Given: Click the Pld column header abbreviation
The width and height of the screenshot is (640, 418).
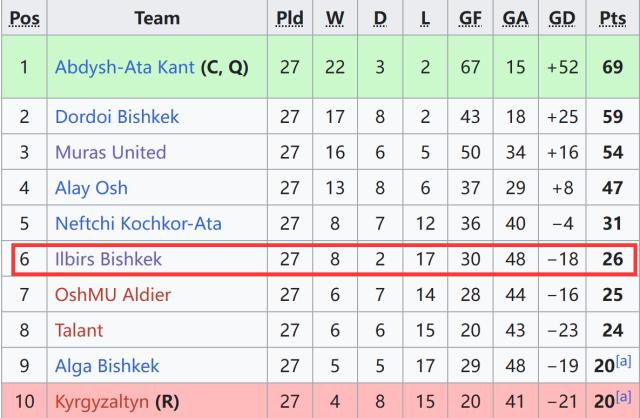Looking at the screenshot, I should (x=289, y=18).
